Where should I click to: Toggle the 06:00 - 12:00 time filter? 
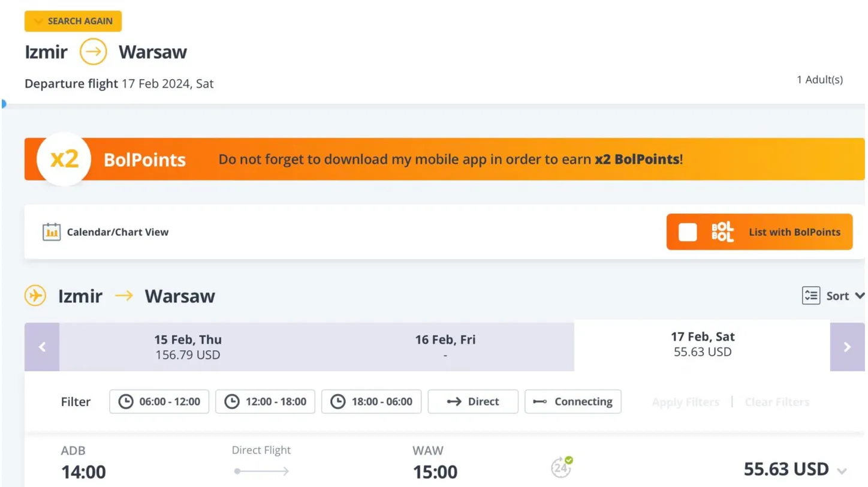tap(159, 402)
